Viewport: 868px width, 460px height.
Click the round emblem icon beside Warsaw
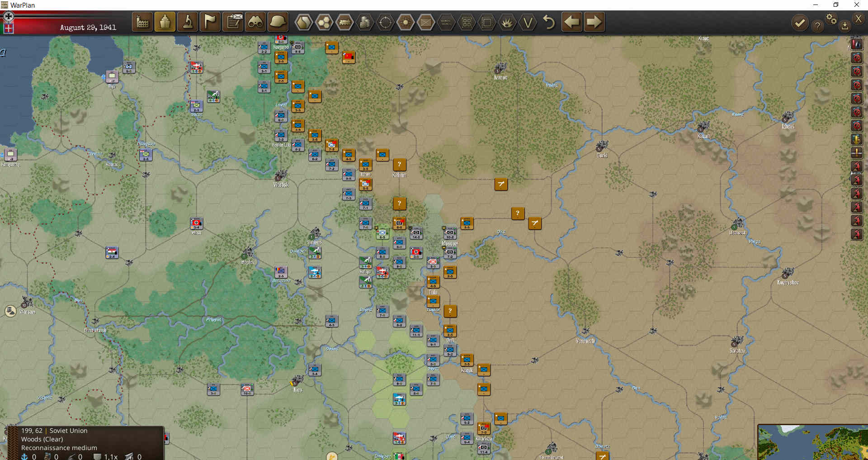(10, 311)
